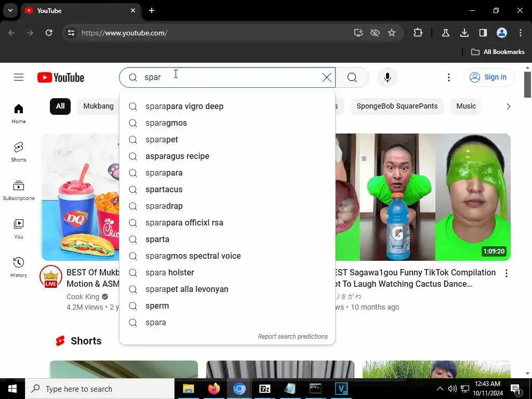
Task: Reload the page with the refresh button
Action: pos(49,33)
